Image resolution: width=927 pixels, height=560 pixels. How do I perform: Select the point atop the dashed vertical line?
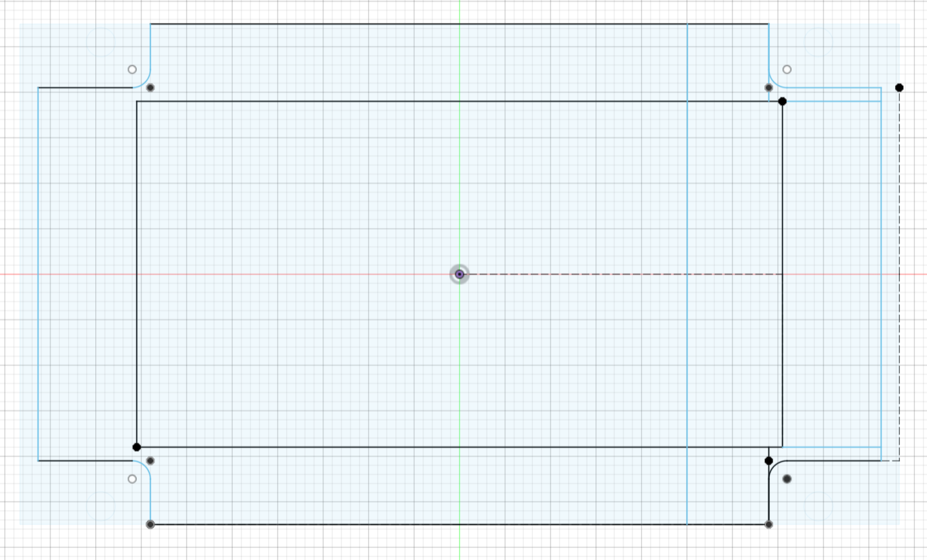899,88
